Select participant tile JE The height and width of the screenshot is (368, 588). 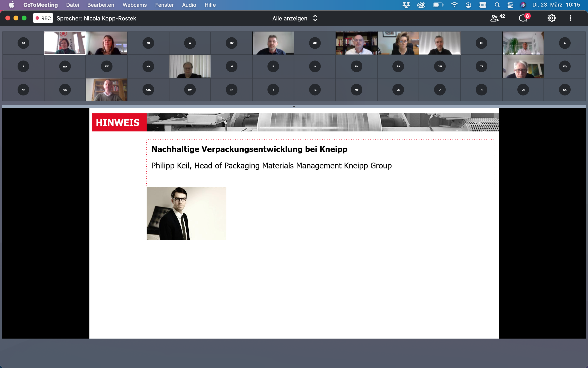pos(398,90)
